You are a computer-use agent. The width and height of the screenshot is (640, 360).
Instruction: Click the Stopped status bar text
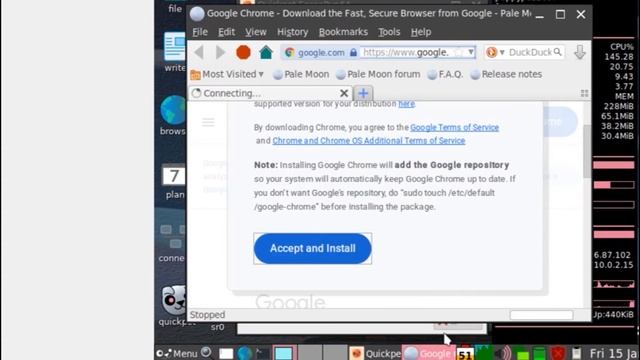click(207, 315)
